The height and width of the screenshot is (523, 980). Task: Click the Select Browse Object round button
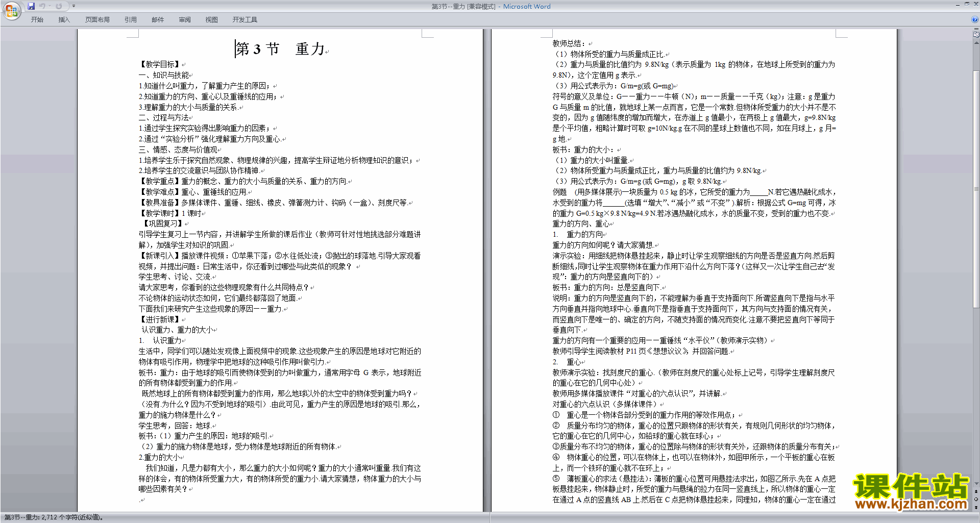point(976,500)
